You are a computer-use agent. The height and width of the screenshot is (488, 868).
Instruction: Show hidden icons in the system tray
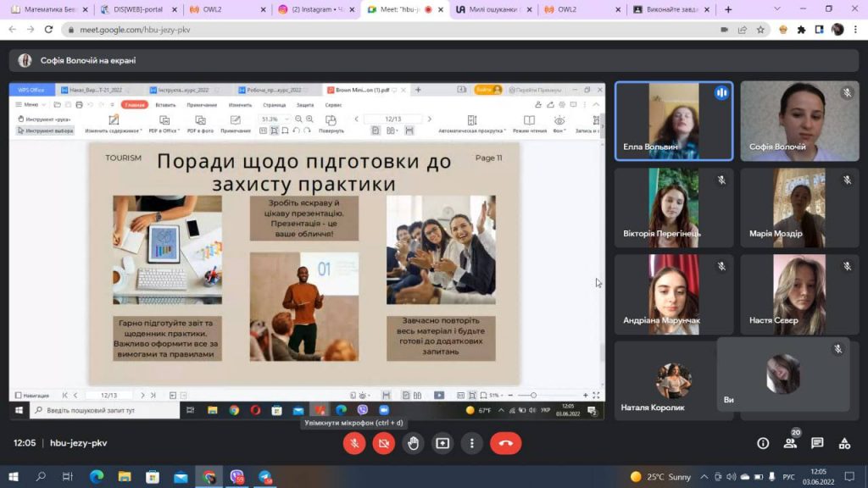coord(704,477)
